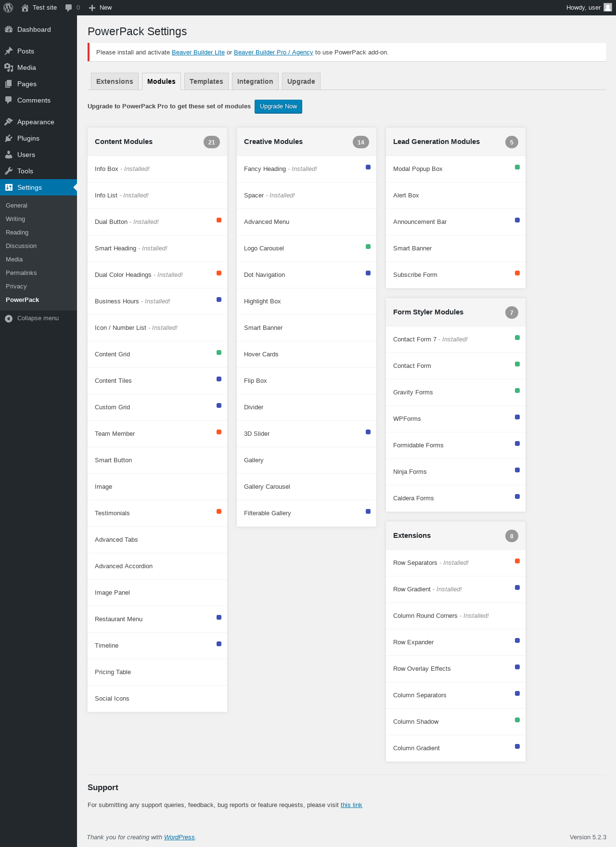The width and height of the screenshot is (616, 847).
Task: Click the user avatar in the admin bar
Action: (x=608, y=7)
